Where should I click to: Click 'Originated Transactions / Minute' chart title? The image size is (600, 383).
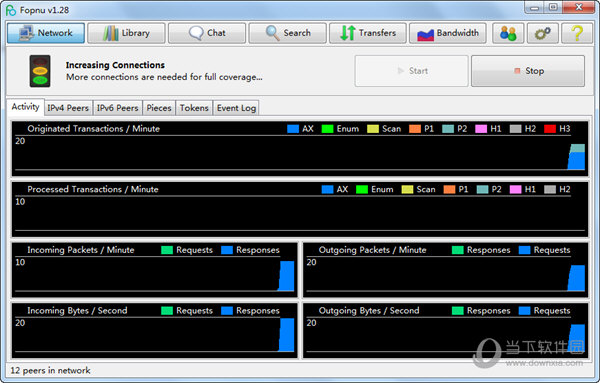pos(93,129)
